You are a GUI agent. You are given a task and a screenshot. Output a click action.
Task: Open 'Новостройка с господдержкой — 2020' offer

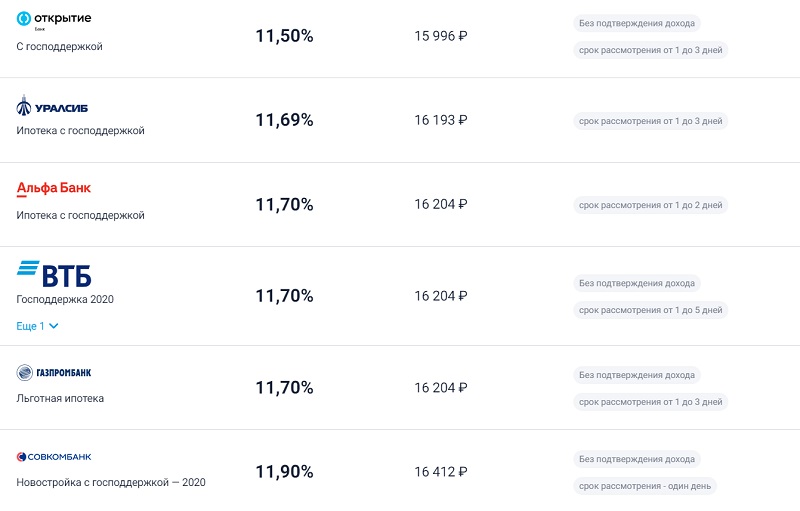111,482
